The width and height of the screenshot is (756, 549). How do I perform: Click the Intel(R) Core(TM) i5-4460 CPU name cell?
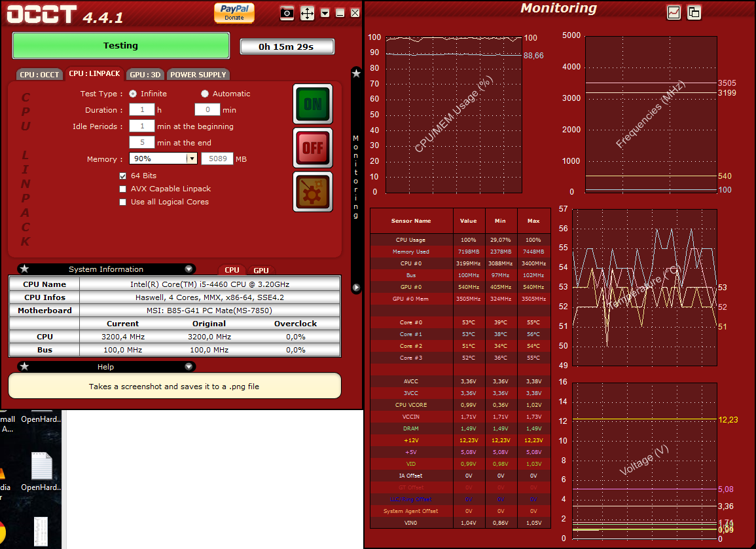coord(209,284)
